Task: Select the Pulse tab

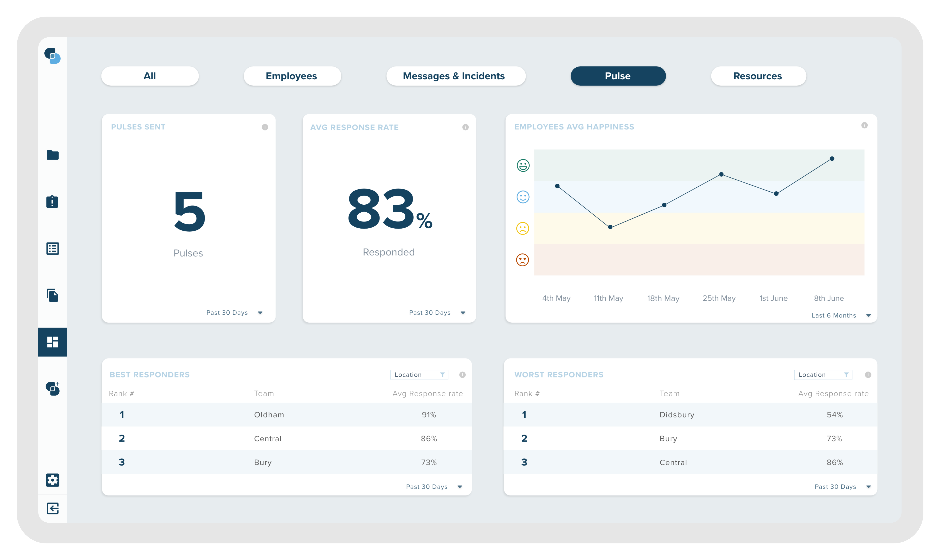Action: click(x=618, y=76)
